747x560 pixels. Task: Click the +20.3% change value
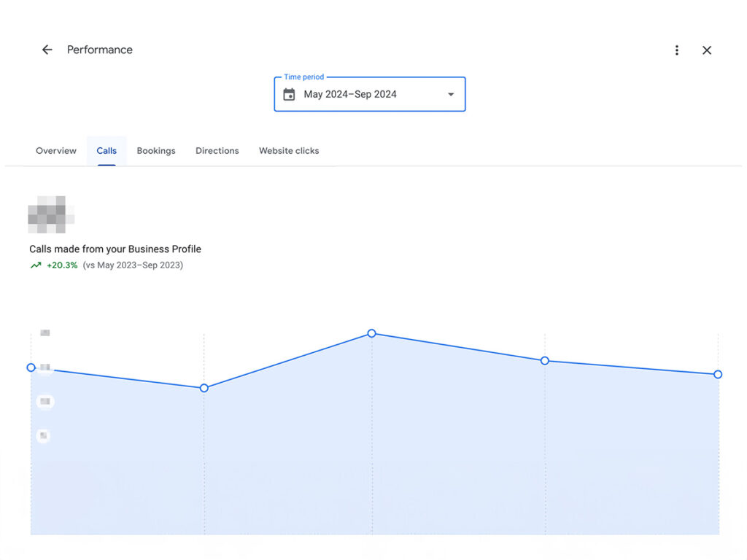pos(62,265)
